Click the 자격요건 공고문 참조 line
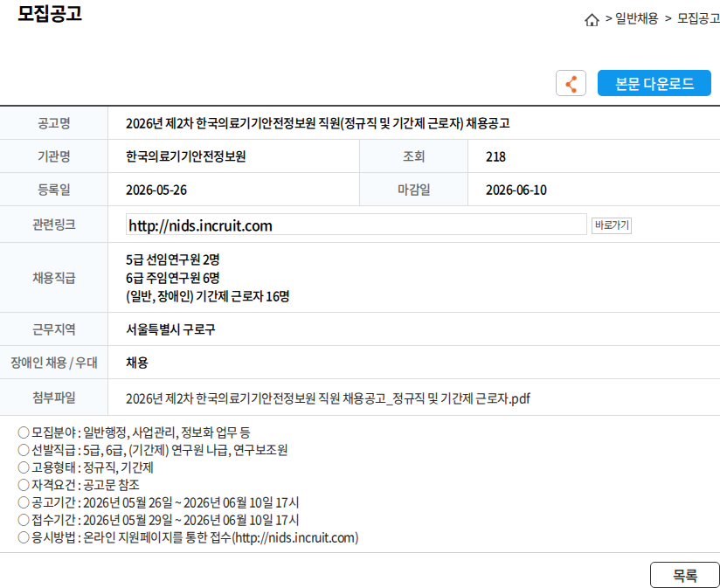The height and width of the screenshot is (588, 720). pyautogui.click(x=79, y=485)
